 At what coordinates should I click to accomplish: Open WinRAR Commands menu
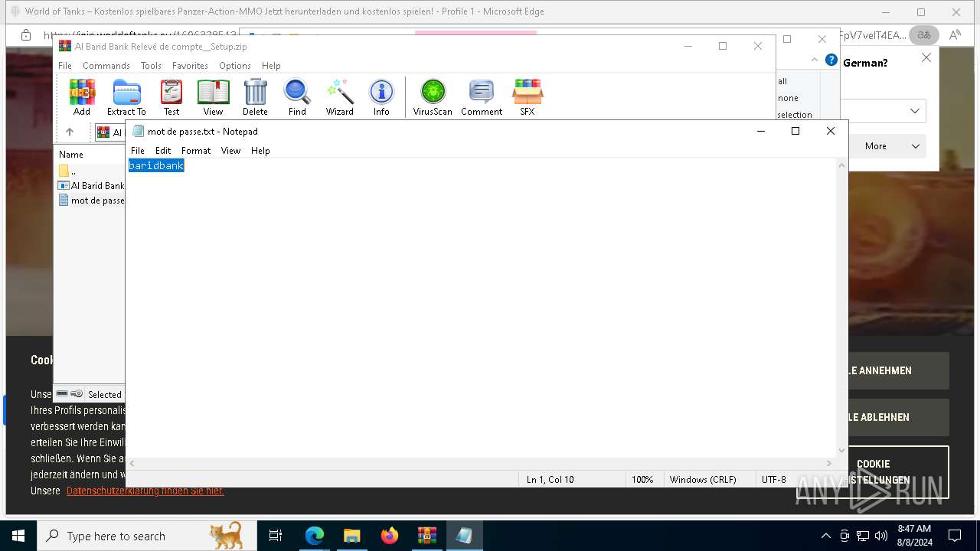click(x=106, y=66)
